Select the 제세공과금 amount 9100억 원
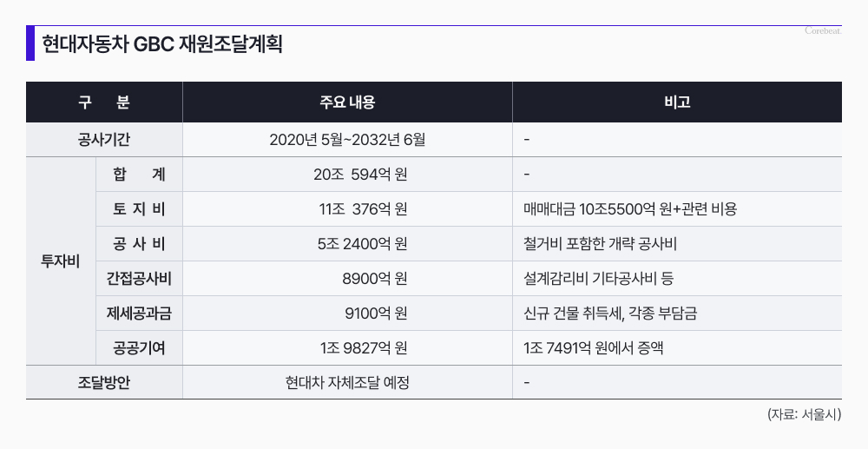 point(376,314)
